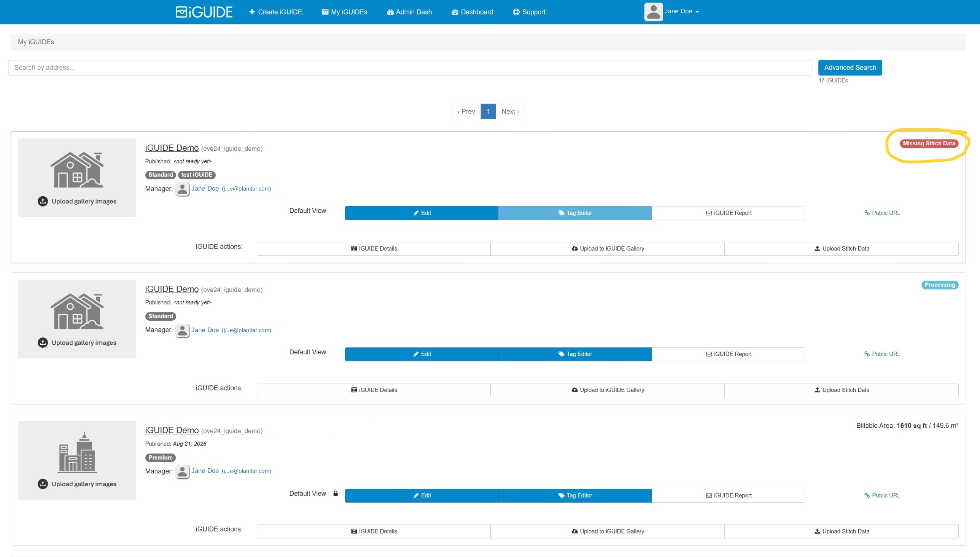Screen dimensions: 980x557
Task: Open Jane Doe account dropdown caret
Action: click(x=697, y=12)
